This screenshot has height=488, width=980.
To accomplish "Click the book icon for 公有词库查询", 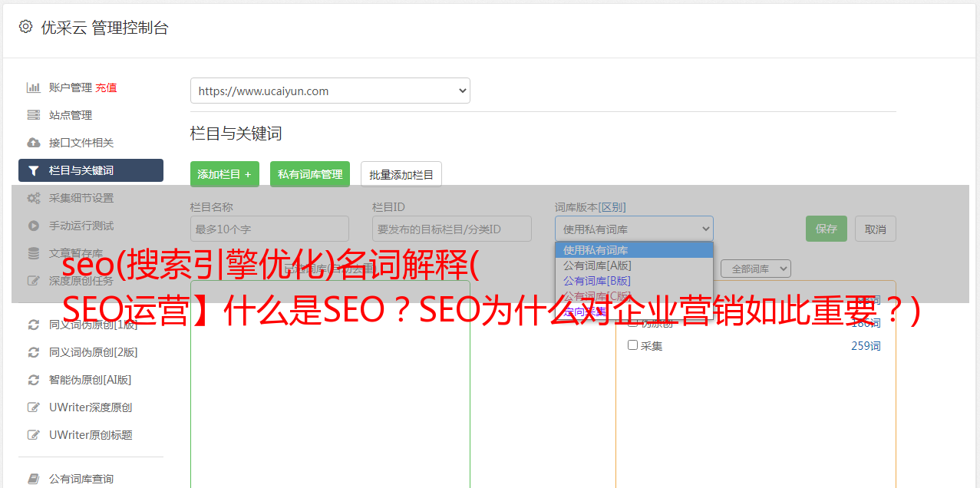I will click(33, 479).
